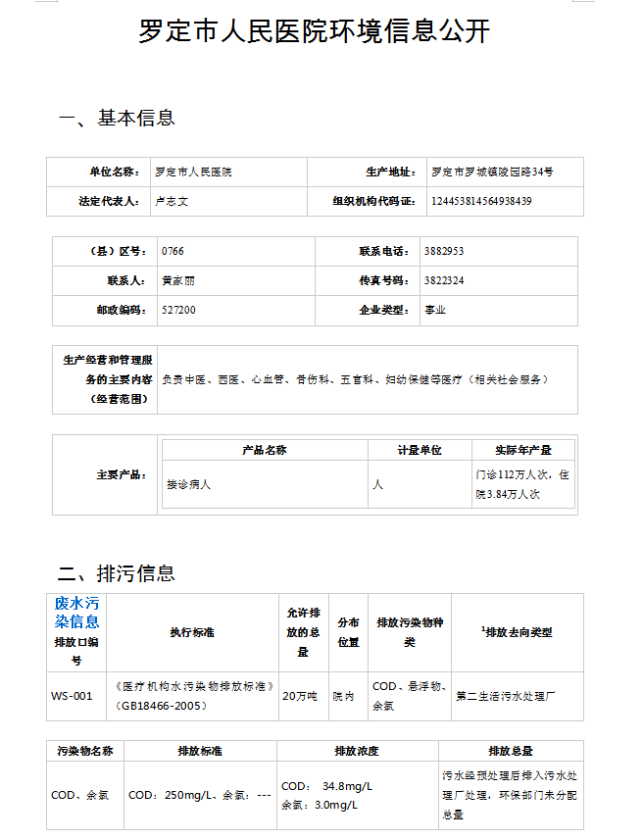
Task: Select contact person 黄家丽
Action: 178,280
